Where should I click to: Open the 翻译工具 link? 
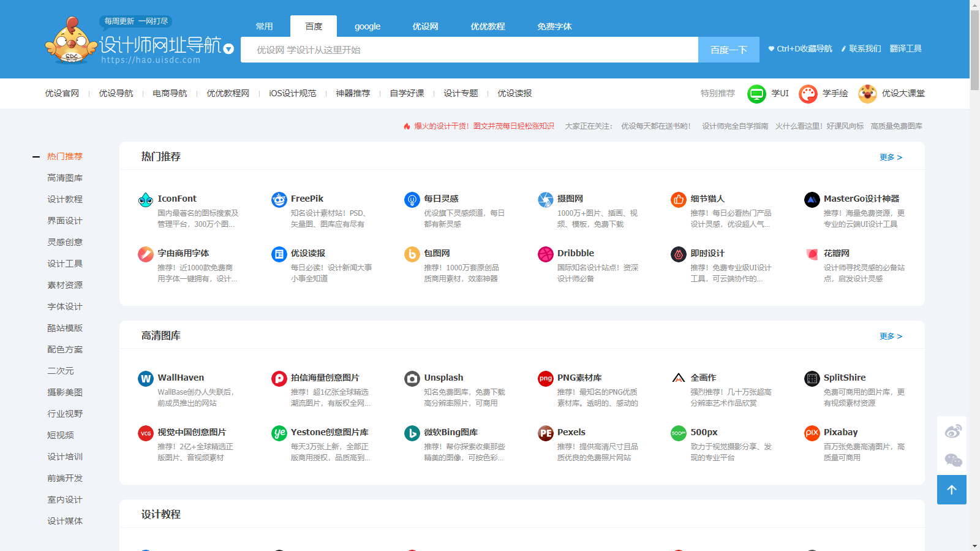point(906,48)
